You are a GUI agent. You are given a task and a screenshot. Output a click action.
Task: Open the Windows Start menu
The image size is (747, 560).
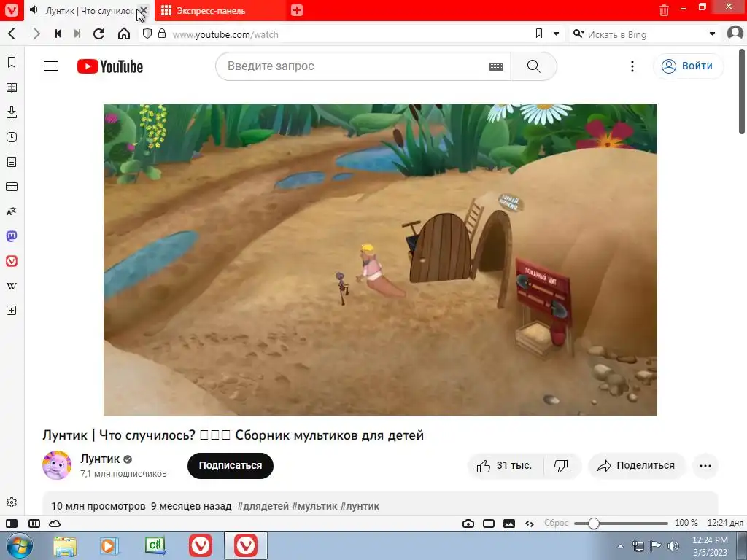(x=19, y=545)
